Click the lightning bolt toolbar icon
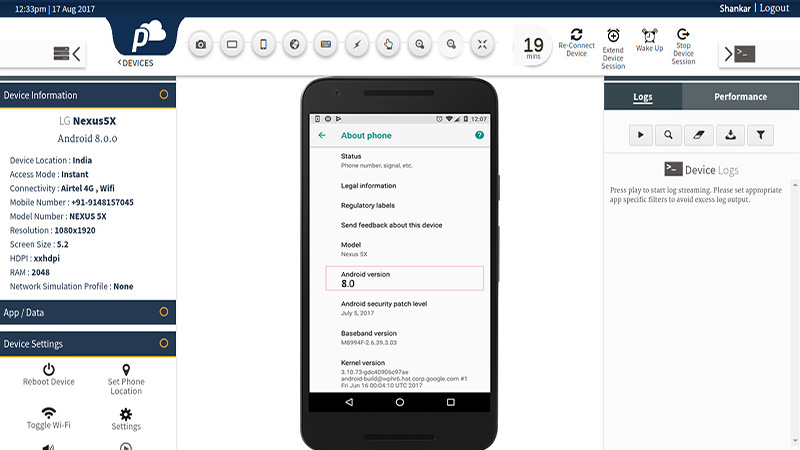 pos(357,44)
